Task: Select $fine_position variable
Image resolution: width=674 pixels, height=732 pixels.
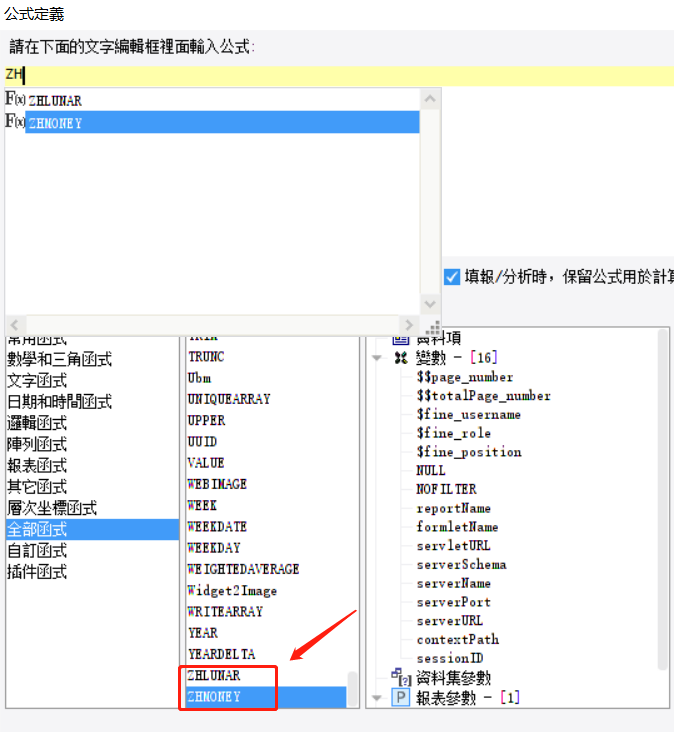Action: (469, 452)
